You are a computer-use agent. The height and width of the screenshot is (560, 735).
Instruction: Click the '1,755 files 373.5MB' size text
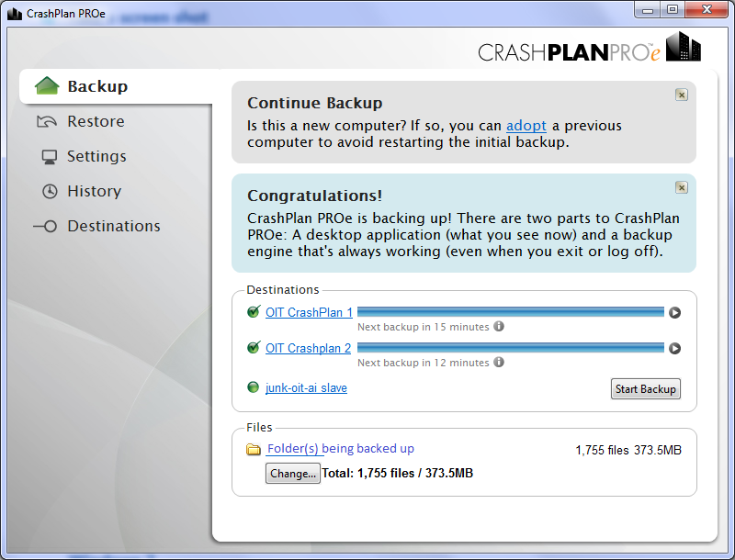coord(628,451)
